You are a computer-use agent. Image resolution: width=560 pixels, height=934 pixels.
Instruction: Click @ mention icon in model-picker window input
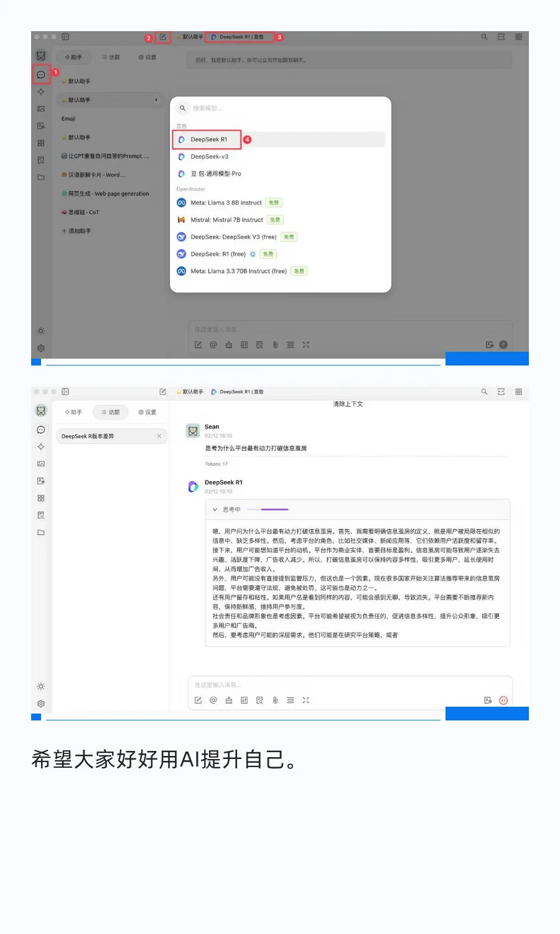[213, 344]
